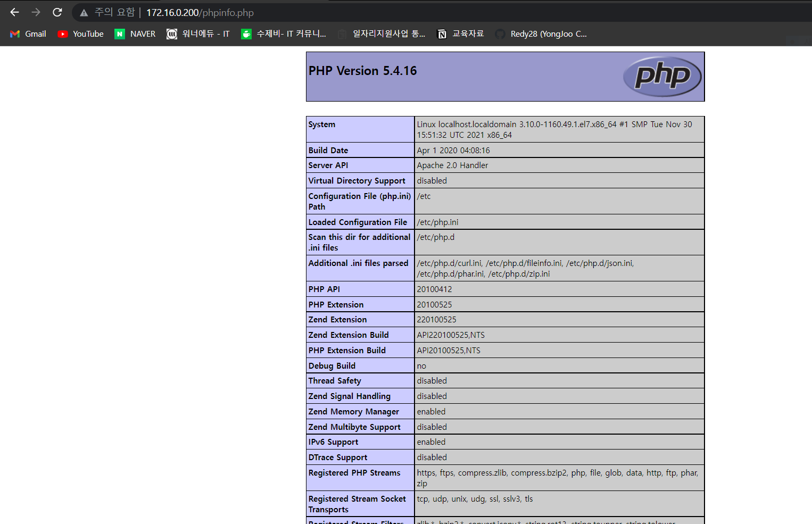Image resolution: width=812 pixels, height=524 pixels.
Task: Click the IPv6 Support label
Action: click(334, 442)
